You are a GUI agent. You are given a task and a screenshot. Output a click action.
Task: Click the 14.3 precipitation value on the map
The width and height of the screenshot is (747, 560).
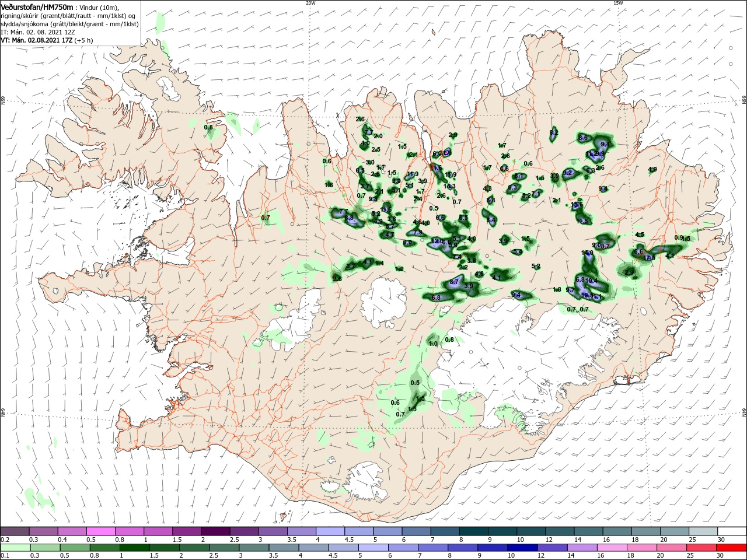point(449,187)
